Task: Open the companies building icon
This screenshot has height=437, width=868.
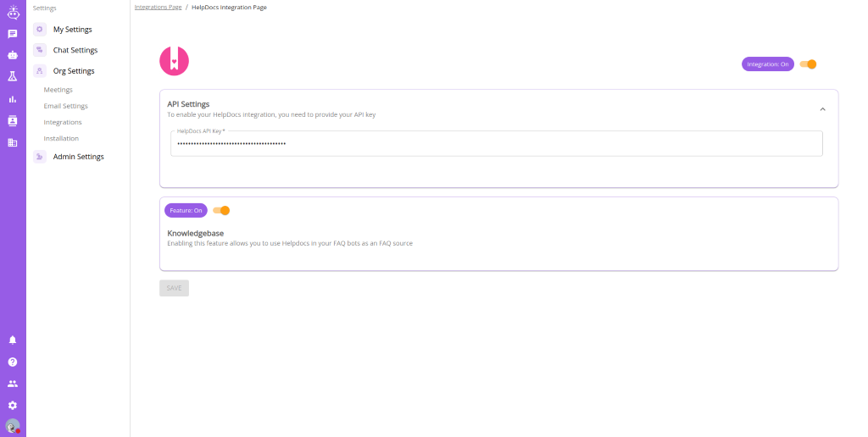Action: 13,142
